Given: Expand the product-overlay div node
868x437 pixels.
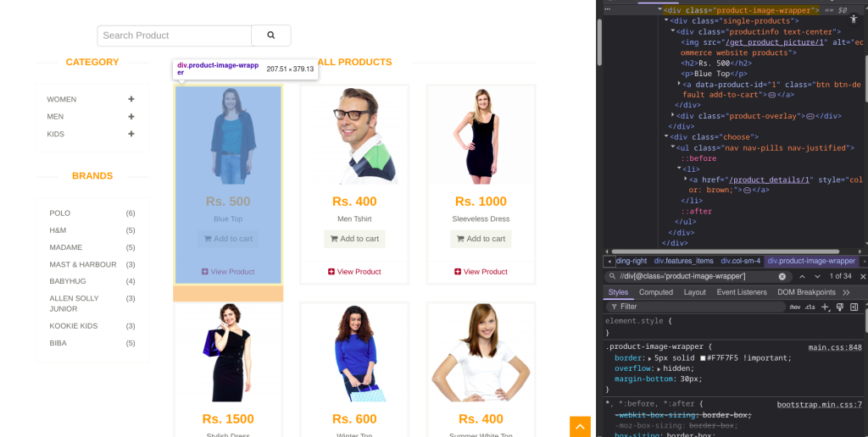Looking at the screenshot, I should pos(673,115).
